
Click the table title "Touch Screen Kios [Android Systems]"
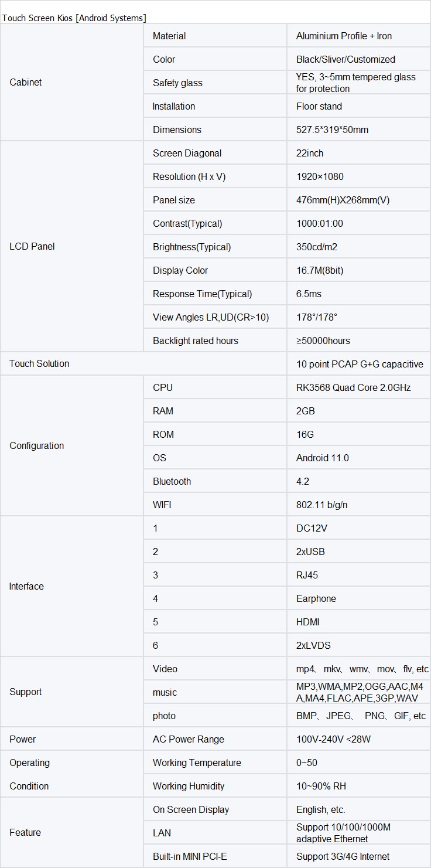[x=74, y=18]
